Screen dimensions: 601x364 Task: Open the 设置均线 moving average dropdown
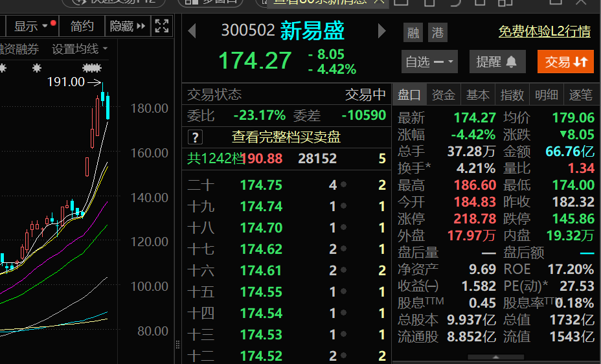point(80,49)
